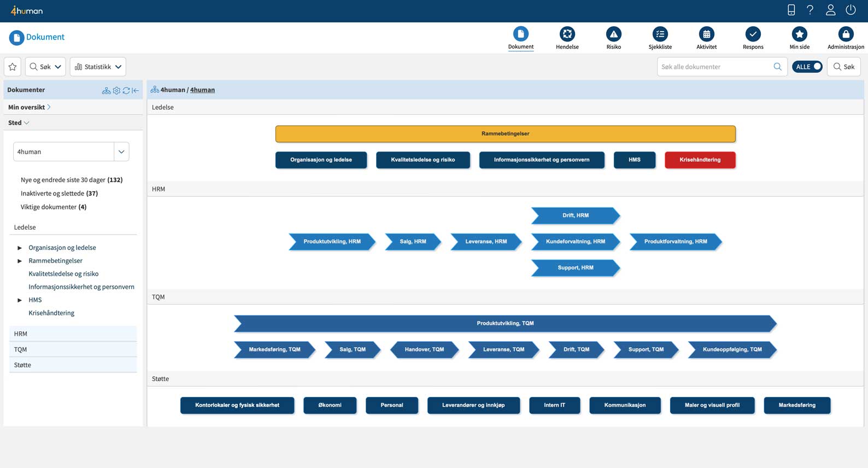The width and height of the screenshot is (868, 468).
Task: Open the user profile icon
Action: point(830,10)
